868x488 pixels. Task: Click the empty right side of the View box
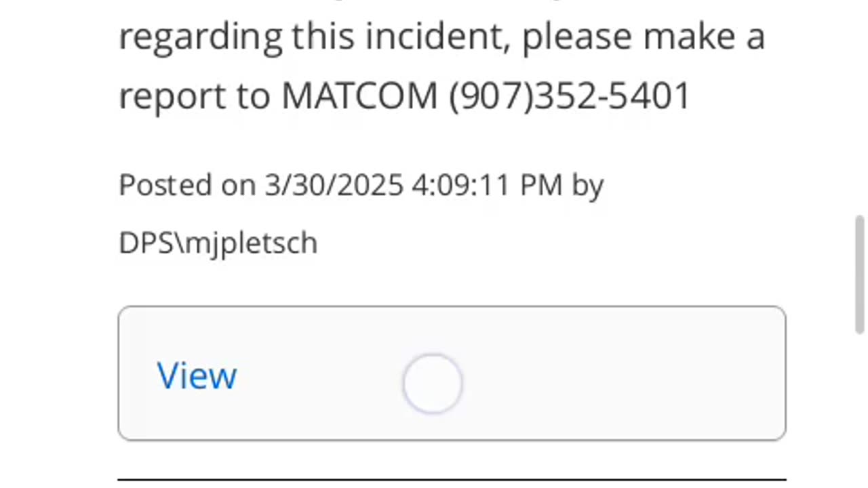pos(644,374)
